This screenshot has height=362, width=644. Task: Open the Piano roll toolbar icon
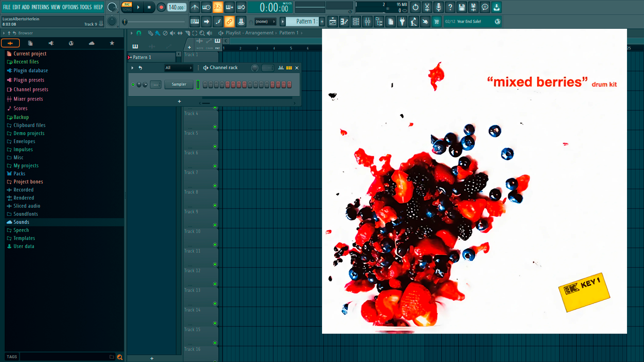(344, 21)
